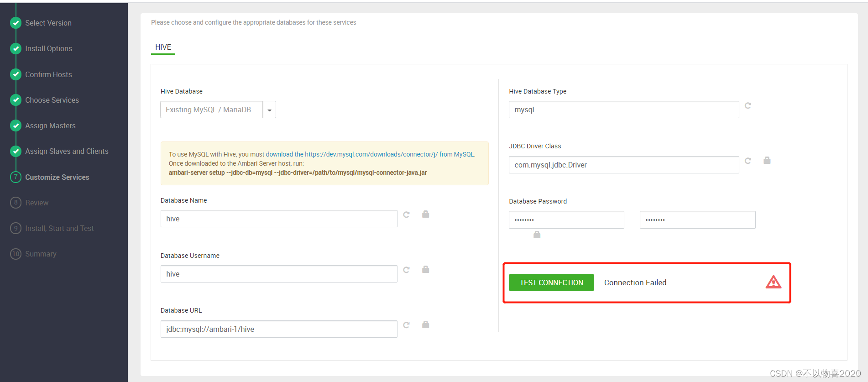Click the step 7 Customize Services circle
868x382 pixels.
pos(16,177)
